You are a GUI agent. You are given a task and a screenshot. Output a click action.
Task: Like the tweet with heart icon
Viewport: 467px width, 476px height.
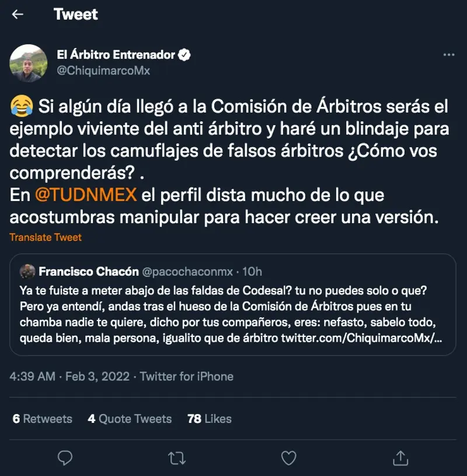(288, 457)
